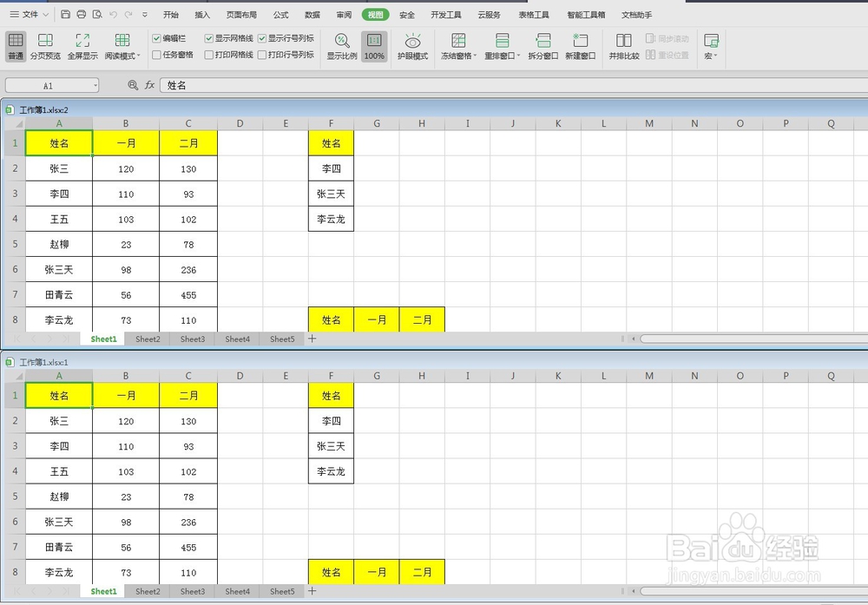
Task: Click 拆分窗口 split window icon
Action: tap(543, 46)
